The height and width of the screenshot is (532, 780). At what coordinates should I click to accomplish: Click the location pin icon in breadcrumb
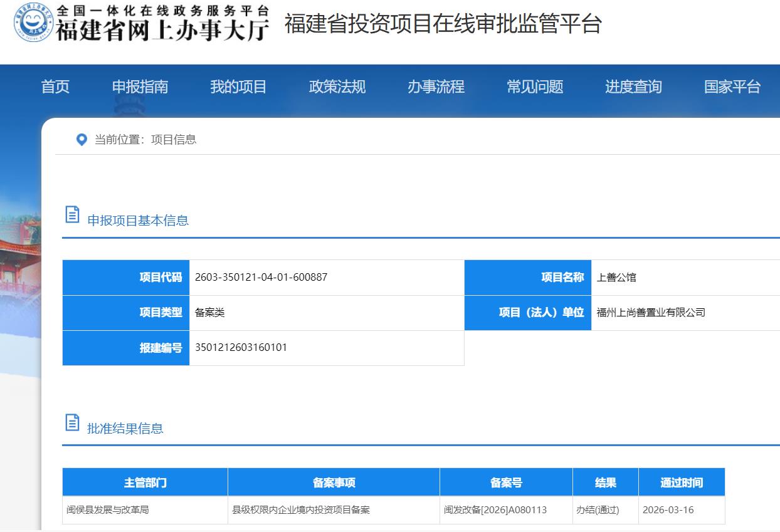tap(82, 139)
